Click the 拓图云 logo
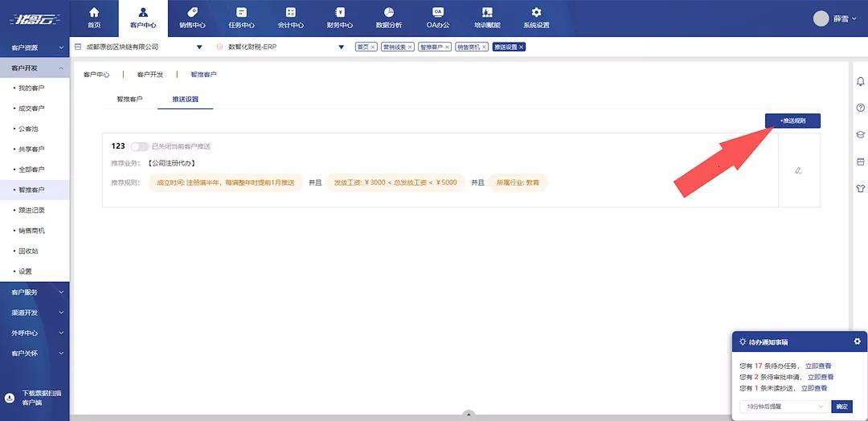 pyautogui.click(x=35, y=18)
